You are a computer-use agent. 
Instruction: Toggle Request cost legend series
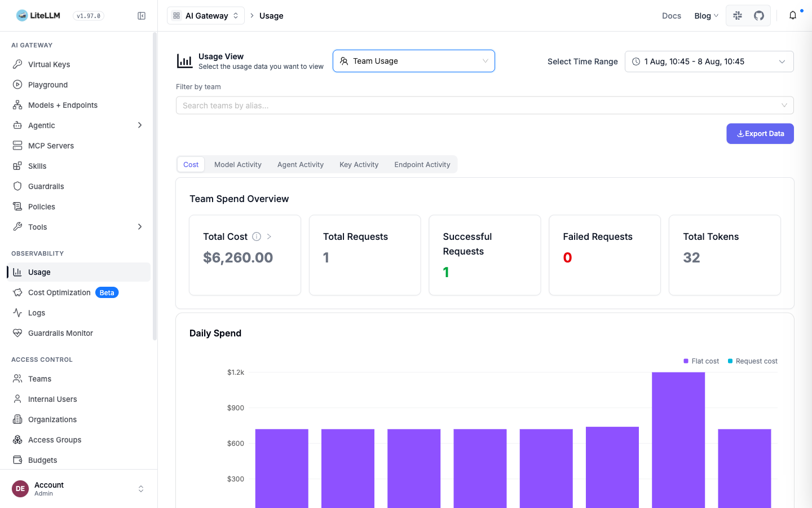coord(752,361)
